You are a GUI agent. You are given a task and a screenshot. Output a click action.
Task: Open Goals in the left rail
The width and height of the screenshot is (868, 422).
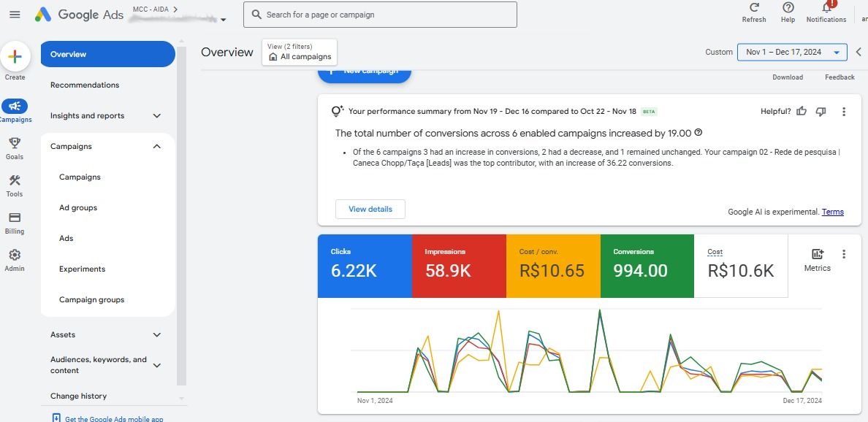[15, 148]
